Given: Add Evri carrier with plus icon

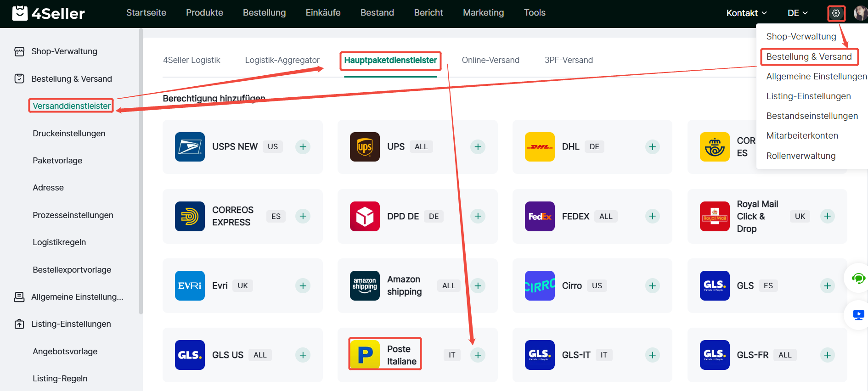Looking at the screenshot, I should pos(303,286).
